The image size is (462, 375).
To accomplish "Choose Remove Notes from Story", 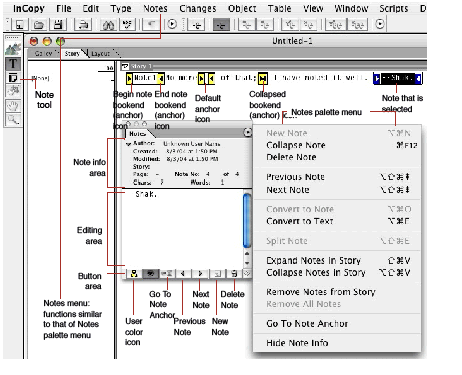I will coord(337,292).
